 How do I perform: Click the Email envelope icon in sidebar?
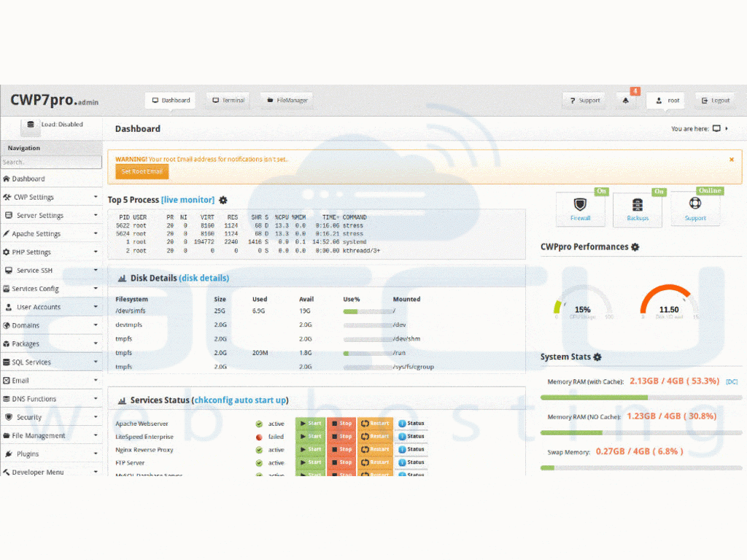[6, 381]
